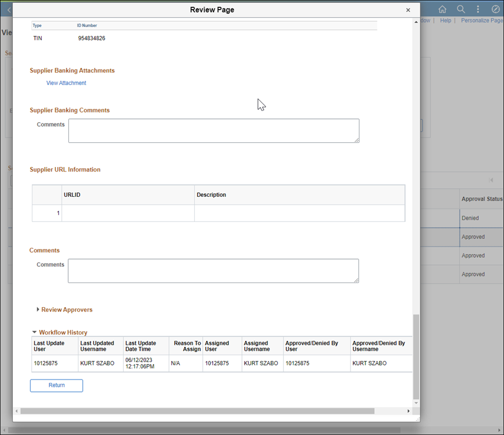Click the Approval Status column header
The width and height of the screenshot is (504, 435).
(x=481, y=199)
